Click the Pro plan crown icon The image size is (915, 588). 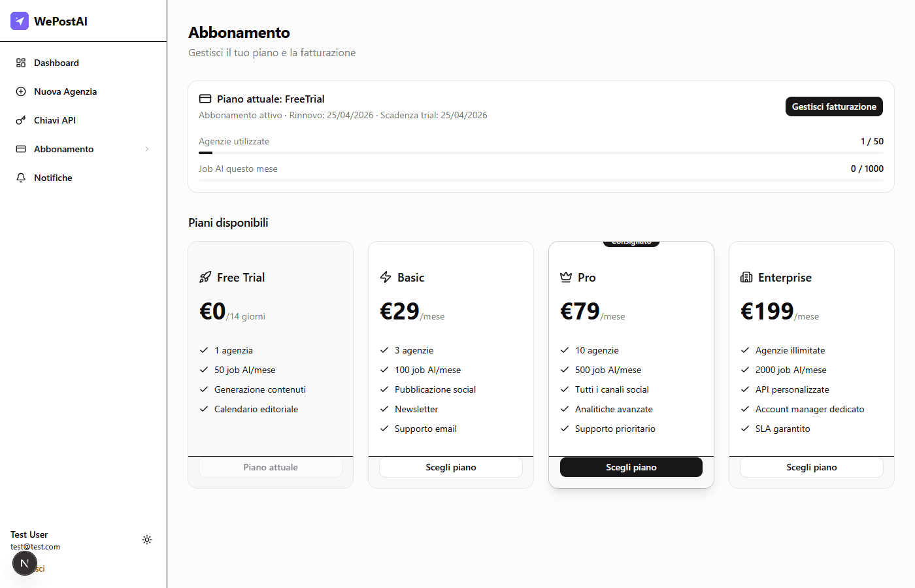coord(566,277)
